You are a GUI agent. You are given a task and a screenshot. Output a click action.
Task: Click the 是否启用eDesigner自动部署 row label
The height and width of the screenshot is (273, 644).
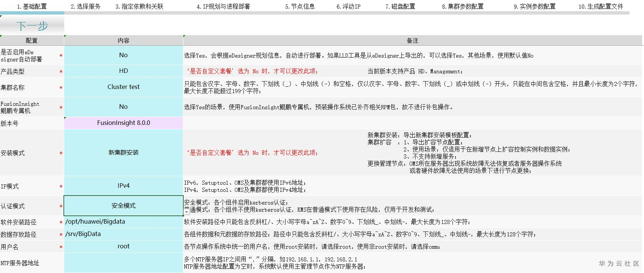[21, 56]
